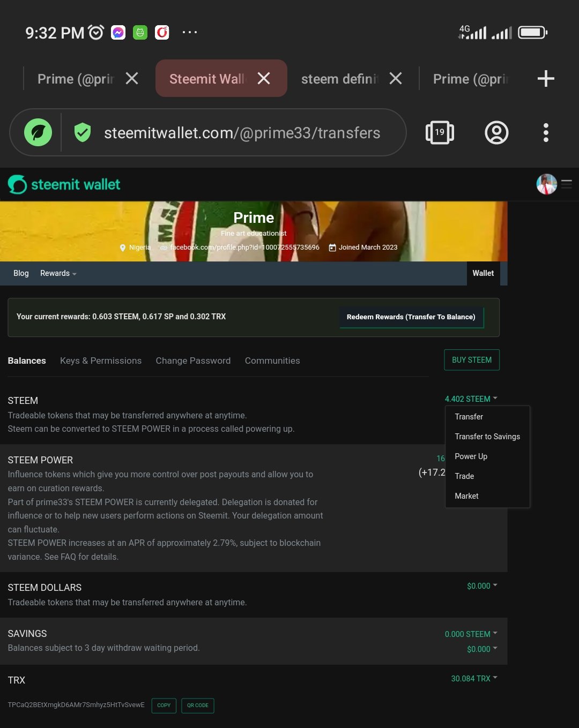Switch to the last Prime (@pri browser tab
Viewport: 579px width, 728px height.
(471, 79)
